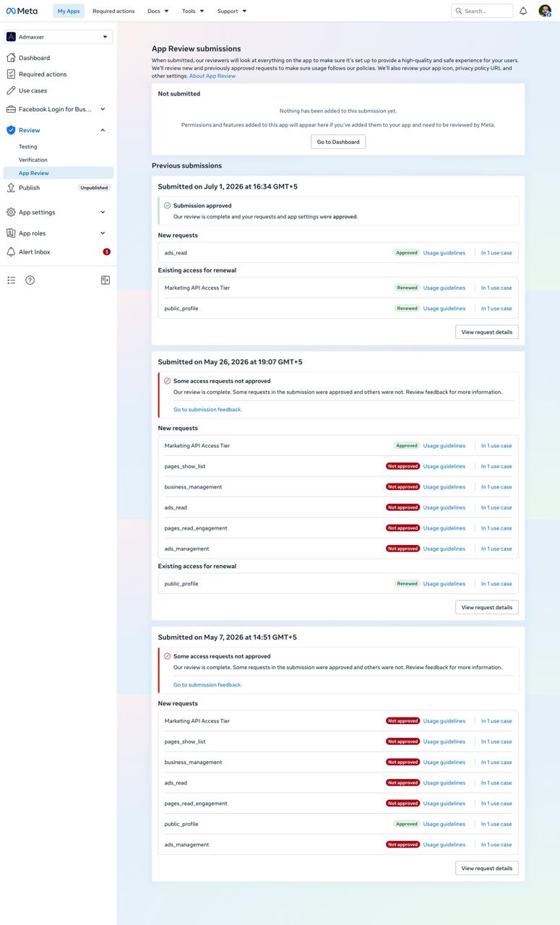Click the Alert Inbox red badge

[107, 252]
